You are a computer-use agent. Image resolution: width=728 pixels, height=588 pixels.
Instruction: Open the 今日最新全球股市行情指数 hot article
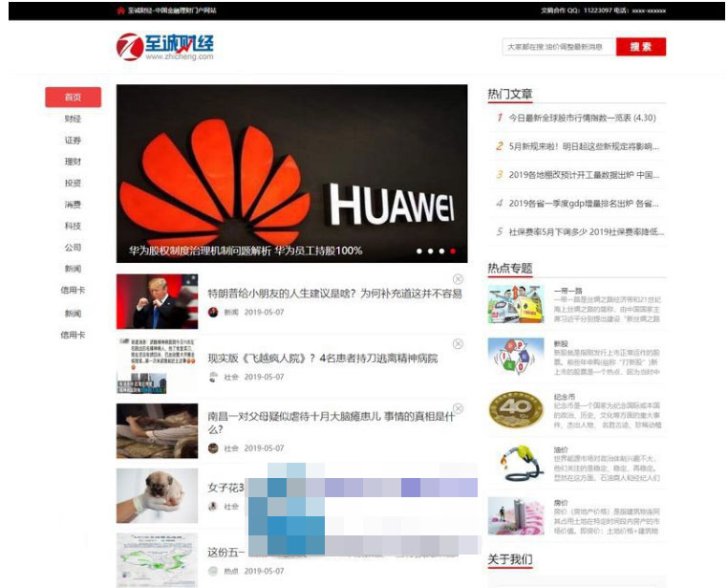point(581,119)
